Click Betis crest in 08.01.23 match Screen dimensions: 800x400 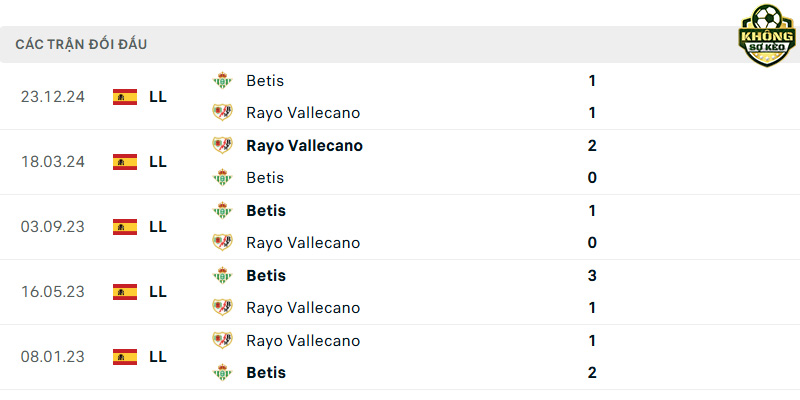point(222,372)
